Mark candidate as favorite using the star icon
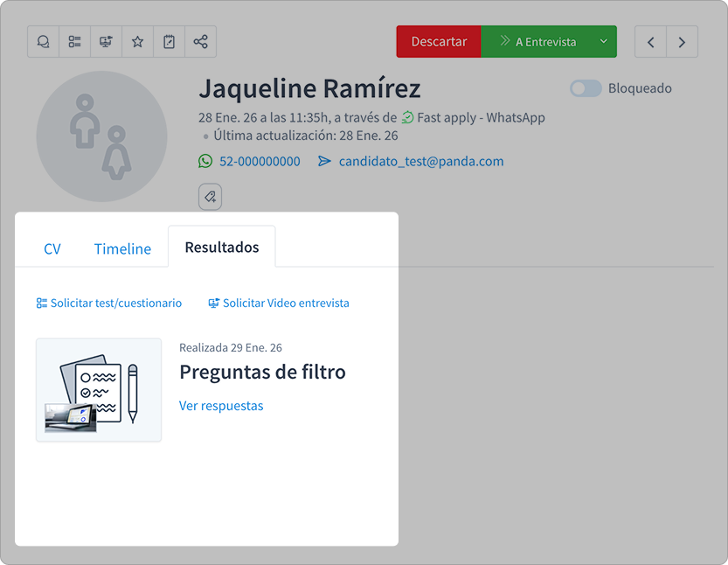 point(137,41)
